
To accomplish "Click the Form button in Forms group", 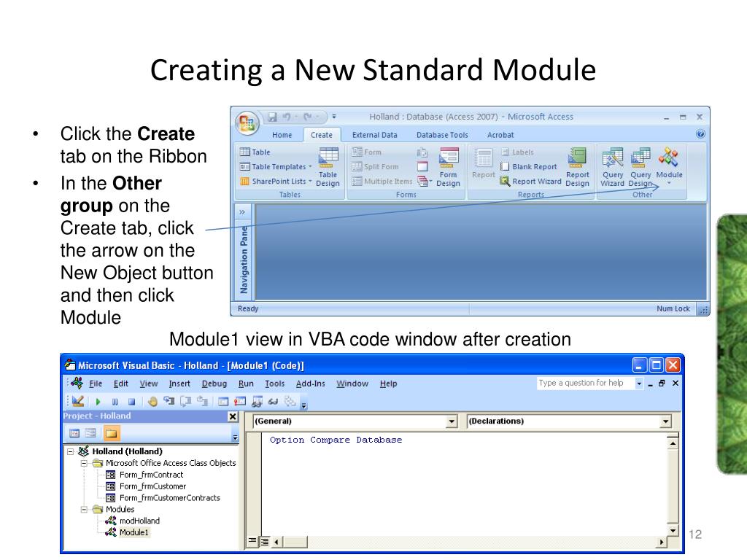I will point(366,152).
